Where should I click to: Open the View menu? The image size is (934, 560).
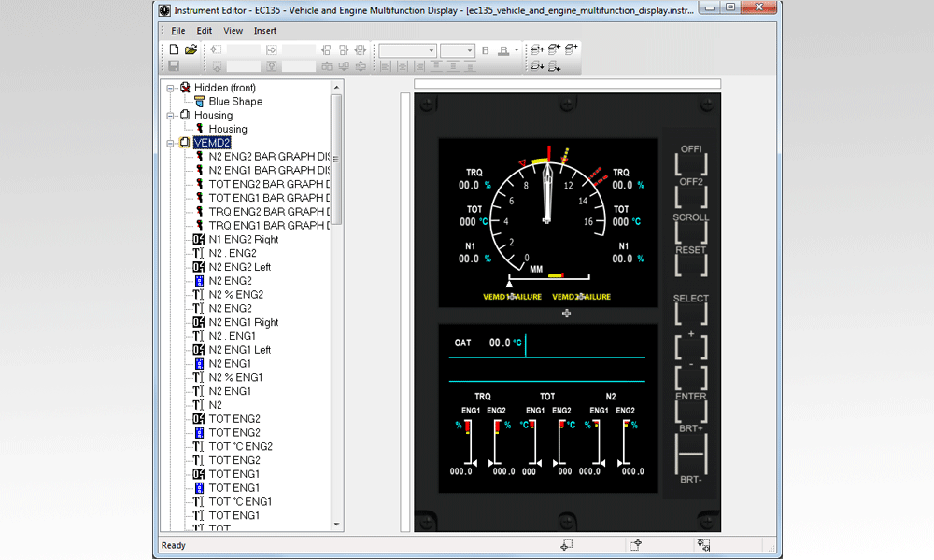click(x=233, y=30)
